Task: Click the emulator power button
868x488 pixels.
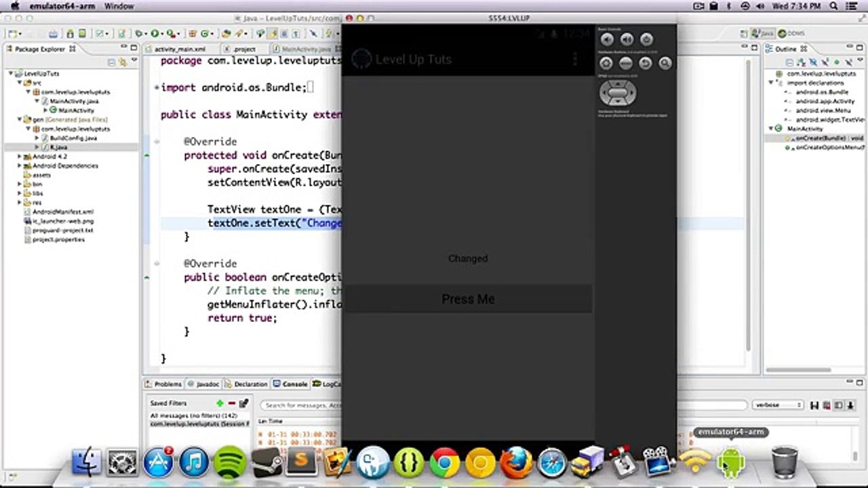Action: pos(646,40)
